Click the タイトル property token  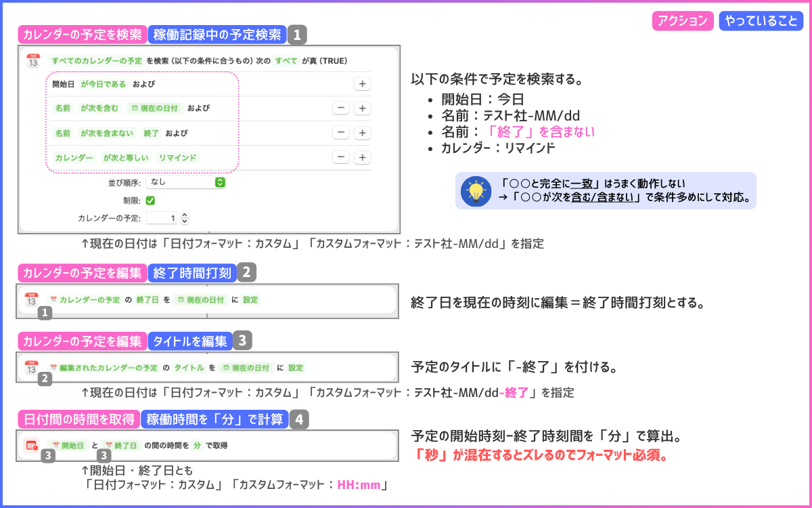(x=189, y=368)
